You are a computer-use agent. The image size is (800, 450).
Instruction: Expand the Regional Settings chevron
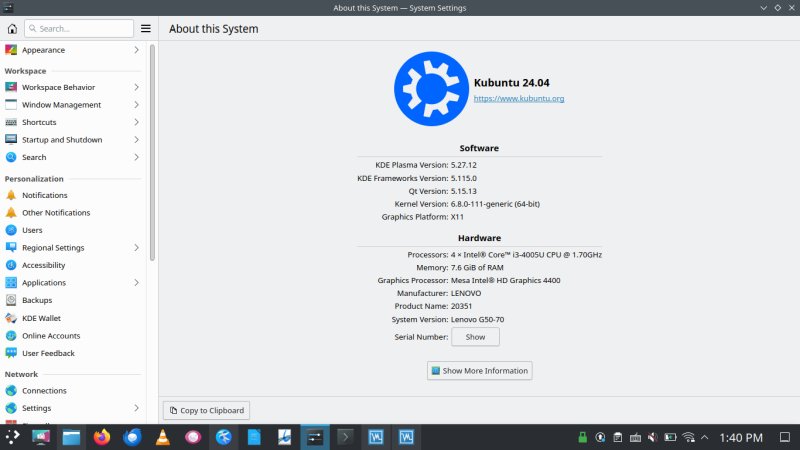point(136,247)
